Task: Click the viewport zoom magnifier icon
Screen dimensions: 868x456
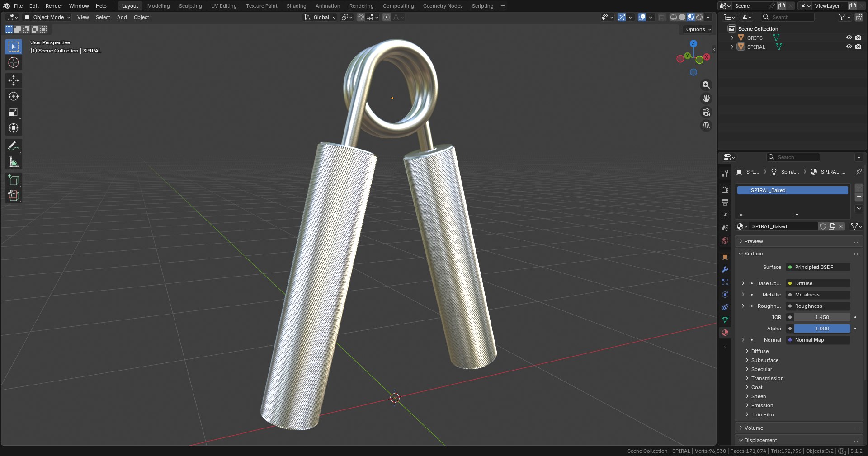Action: tap(706, 85)
